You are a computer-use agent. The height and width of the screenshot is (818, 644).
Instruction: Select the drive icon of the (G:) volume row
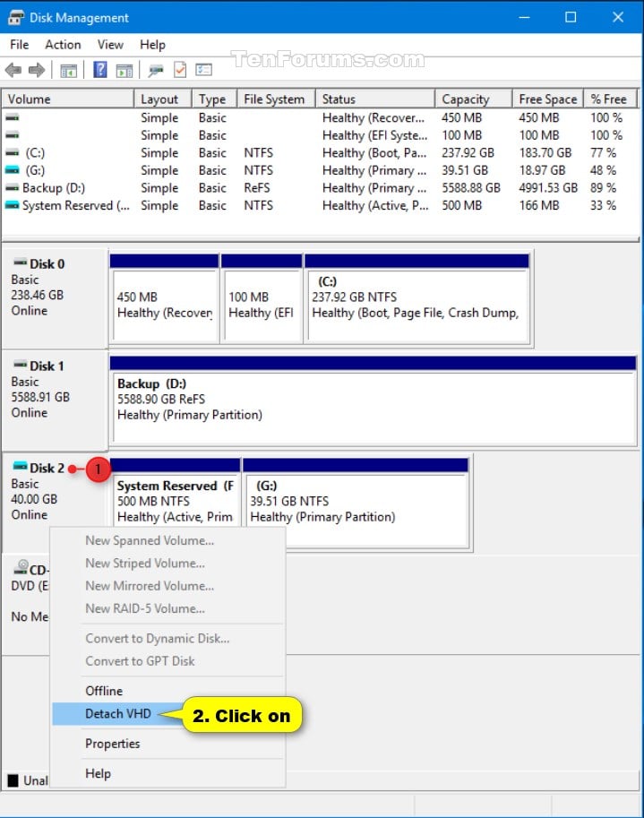pyautogui.click(x=12, y=170)
